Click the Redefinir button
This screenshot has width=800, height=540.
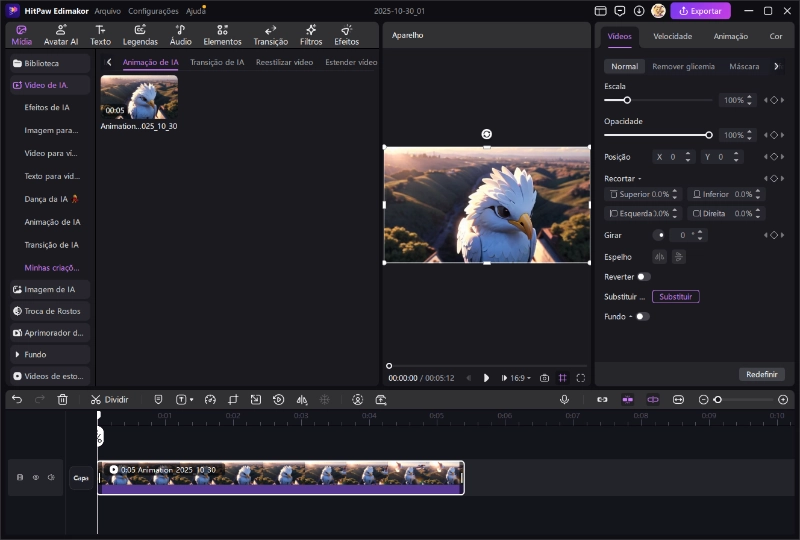[x=762, y=374]
